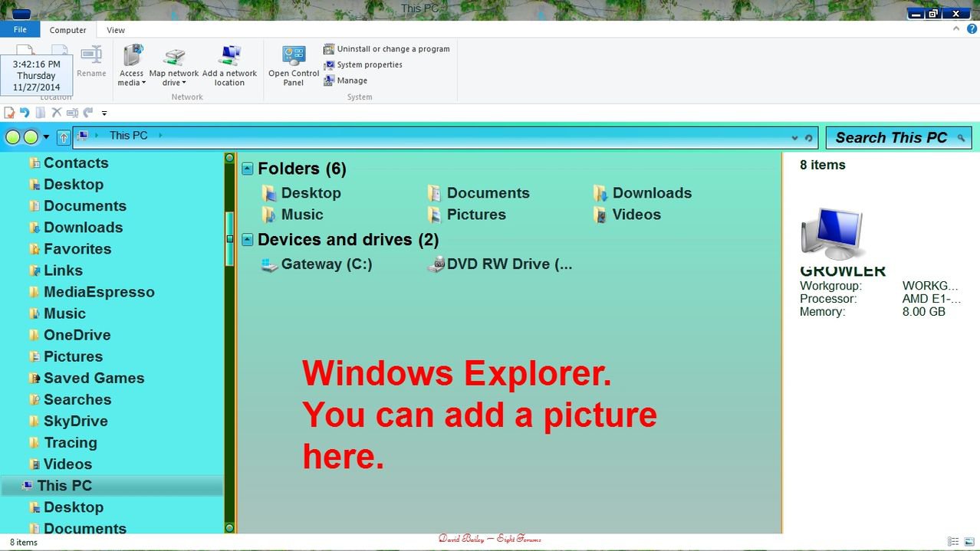Open the DVD RW Drive item
The image size is (980, 551).
click(500, 264)
